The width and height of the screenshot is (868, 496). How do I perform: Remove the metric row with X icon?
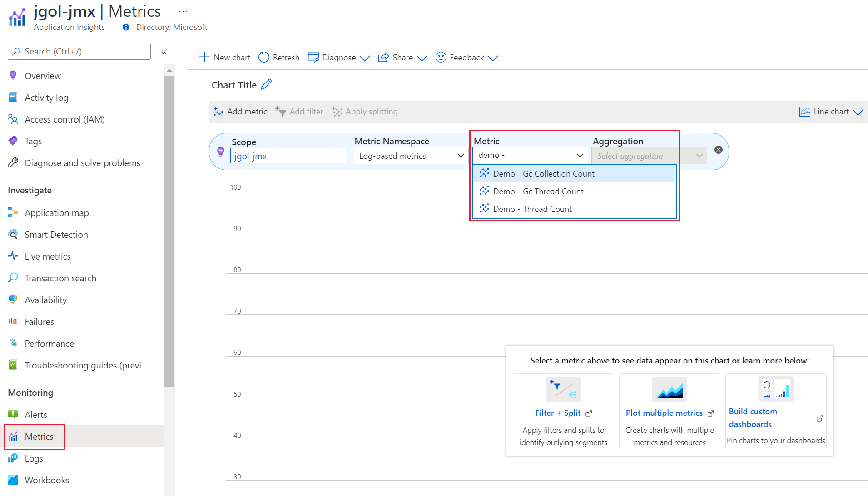pos(719,150)
